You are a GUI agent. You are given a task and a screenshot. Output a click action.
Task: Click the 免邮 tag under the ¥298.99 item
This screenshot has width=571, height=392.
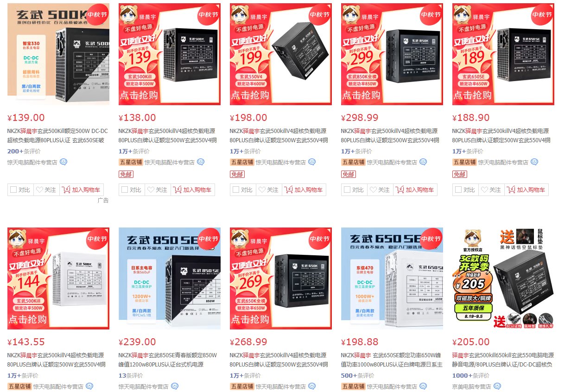349,174
